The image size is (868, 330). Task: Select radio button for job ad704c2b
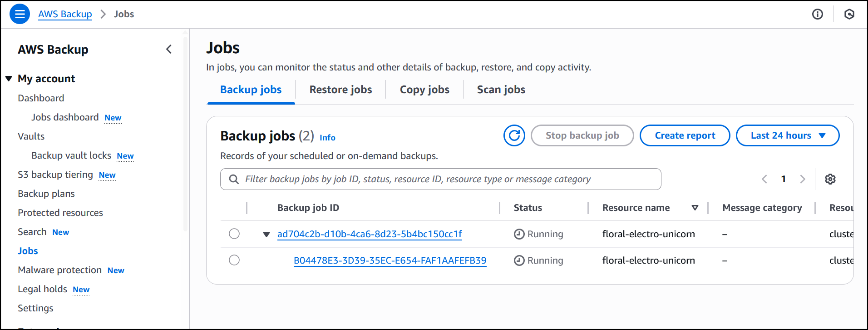(x=234, y=234)
